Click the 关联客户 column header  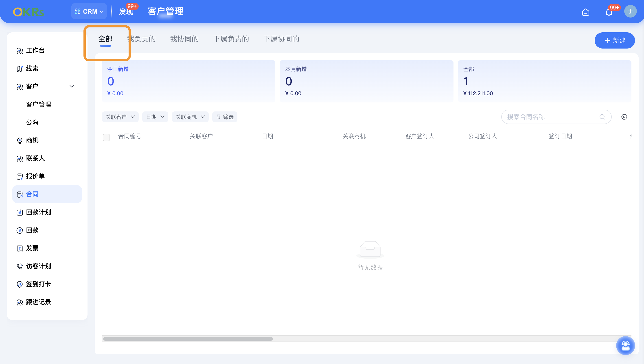(201, 136)
